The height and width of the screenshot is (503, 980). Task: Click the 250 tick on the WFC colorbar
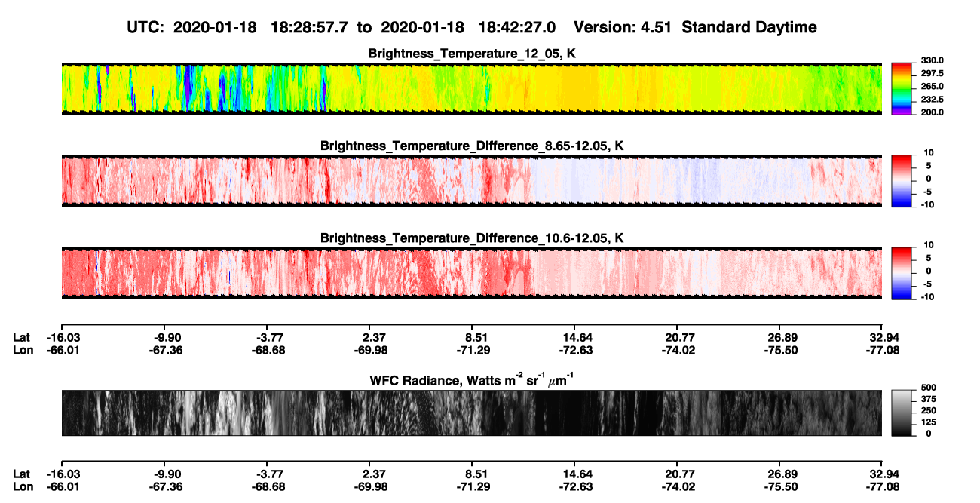click(x=929, y=411)
